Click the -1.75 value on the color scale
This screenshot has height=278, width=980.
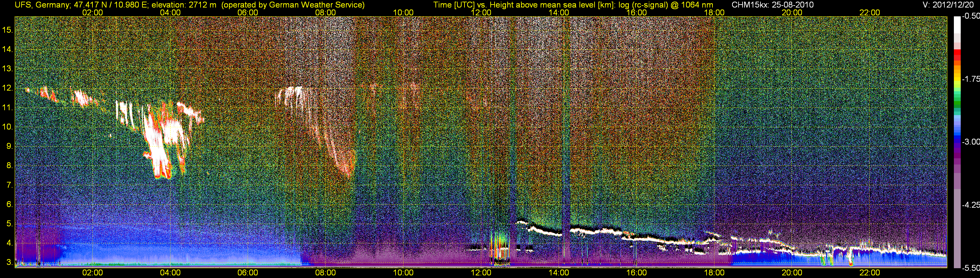971,79
